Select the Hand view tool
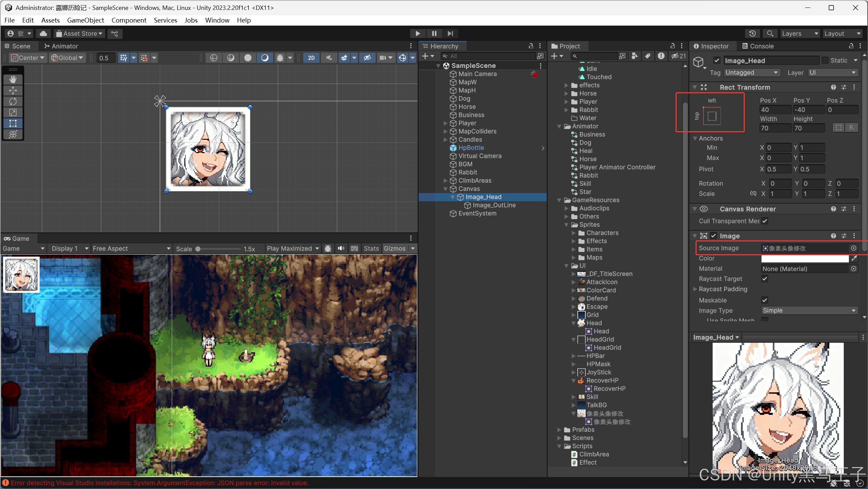 click(13, 80)
